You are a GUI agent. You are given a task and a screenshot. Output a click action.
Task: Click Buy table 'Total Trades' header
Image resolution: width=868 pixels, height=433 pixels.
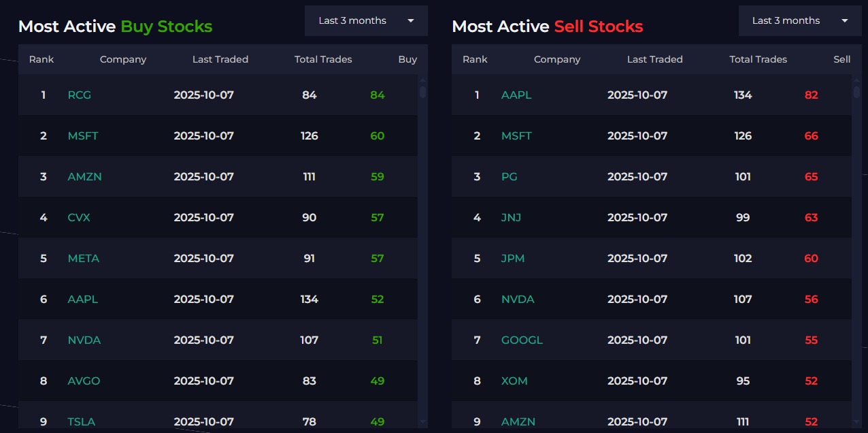click(x=323, y=59)
